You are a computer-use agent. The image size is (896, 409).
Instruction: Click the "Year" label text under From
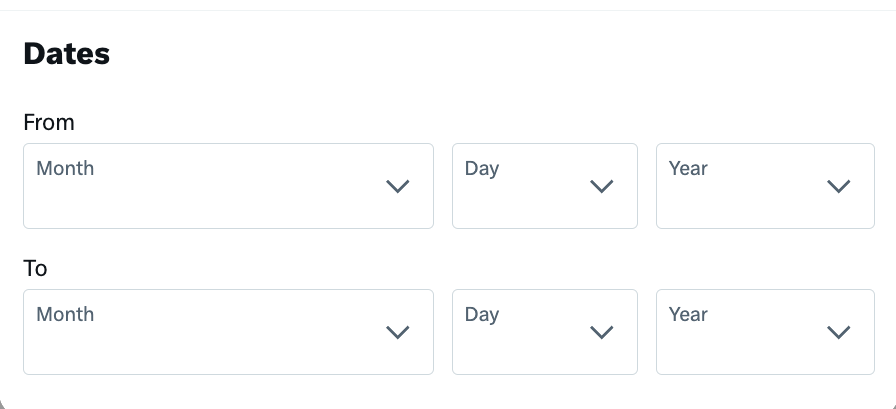(688, 168)
